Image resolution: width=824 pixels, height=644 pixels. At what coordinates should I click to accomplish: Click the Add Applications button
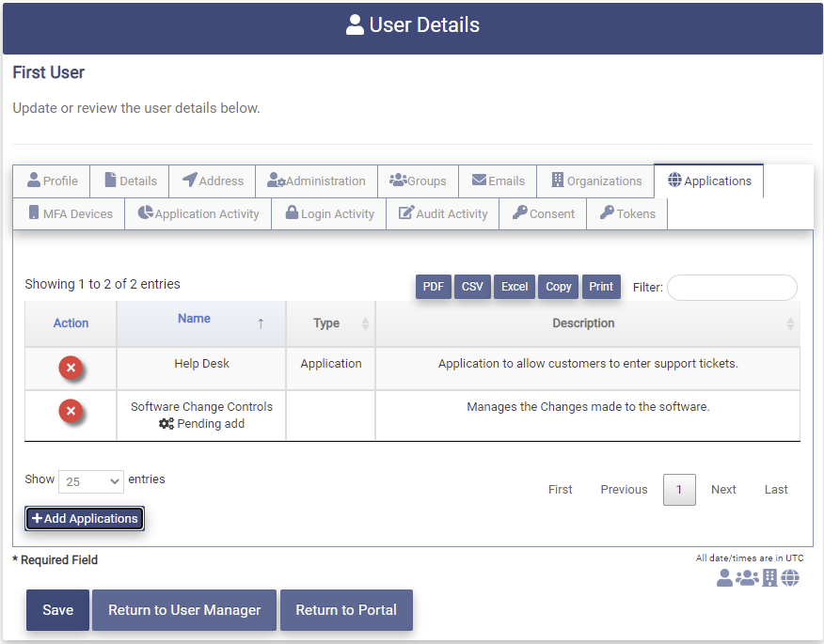85,518
